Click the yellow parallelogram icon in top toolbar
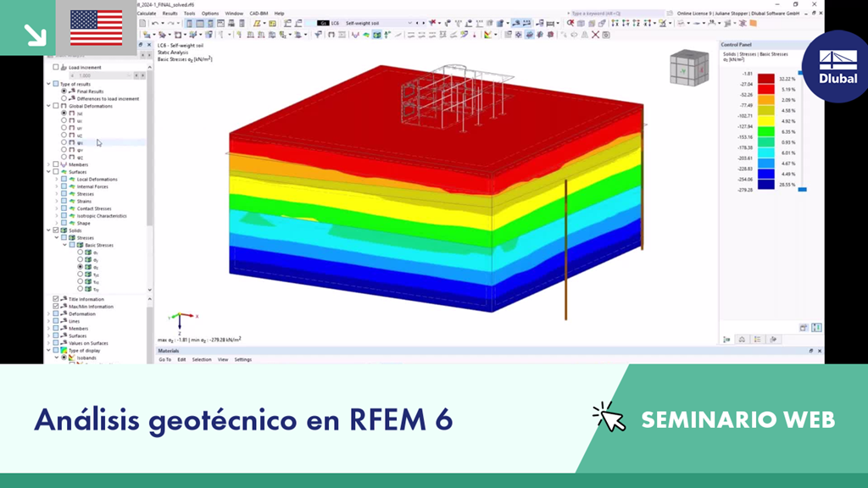The width and height of the screenshot is (868, 488). click(257, 23)
